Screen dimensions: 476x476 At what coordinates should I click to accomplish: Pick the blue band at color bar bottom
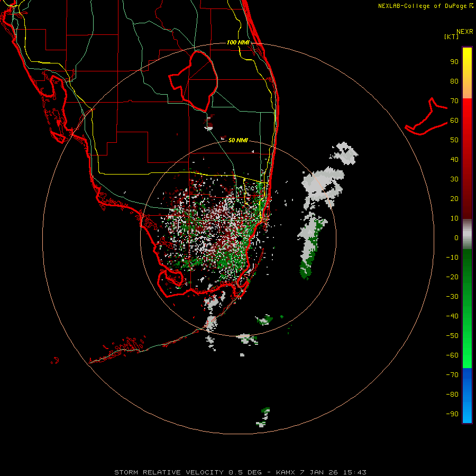pyautogui.click(x=467, y=396)
